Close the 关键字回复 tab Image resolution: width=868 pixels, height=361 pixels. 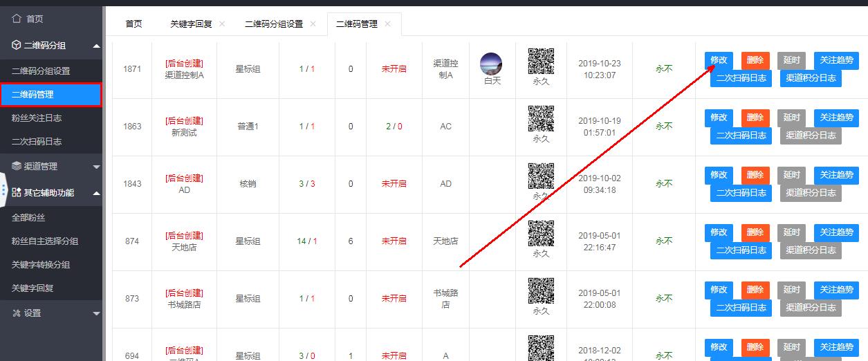222,24
